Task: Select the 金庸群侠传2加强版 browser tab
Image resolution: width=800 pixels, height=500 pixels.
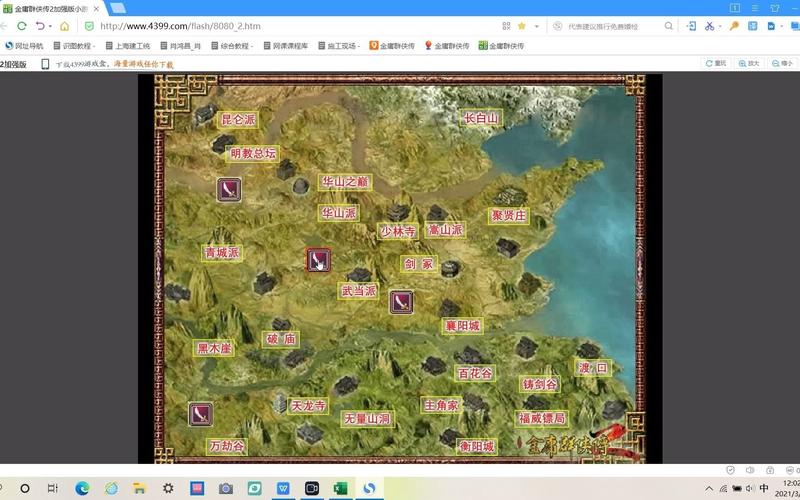Action: (51, 9)
